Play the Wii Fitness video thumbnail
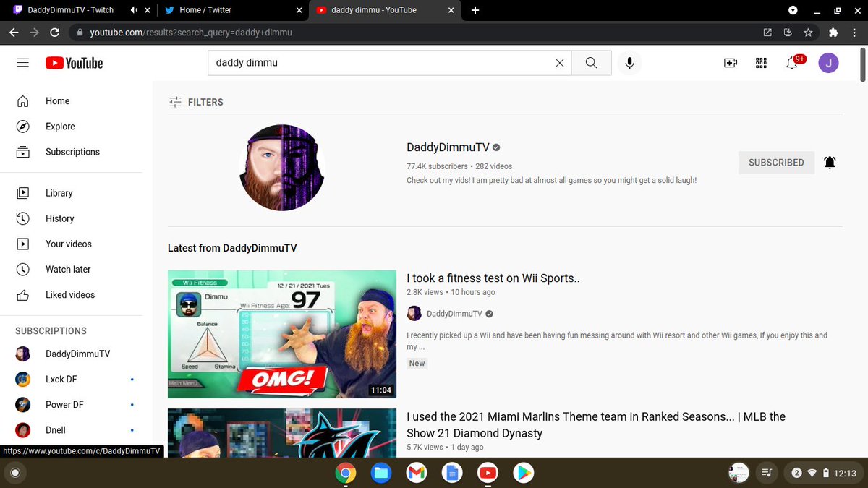The width and height of the screenshot is (868, 488). coord(282,334)
